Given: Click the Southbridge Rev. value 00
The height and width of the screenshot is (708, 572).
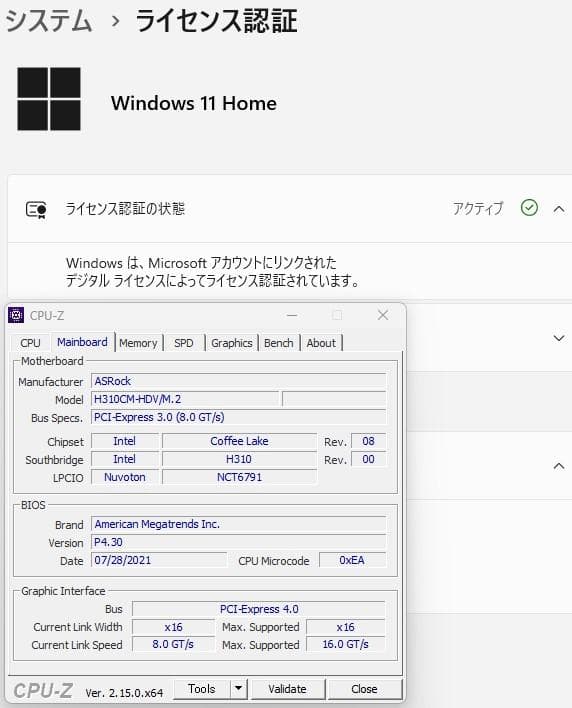Looking at the screenshot, I should (368, 459).
